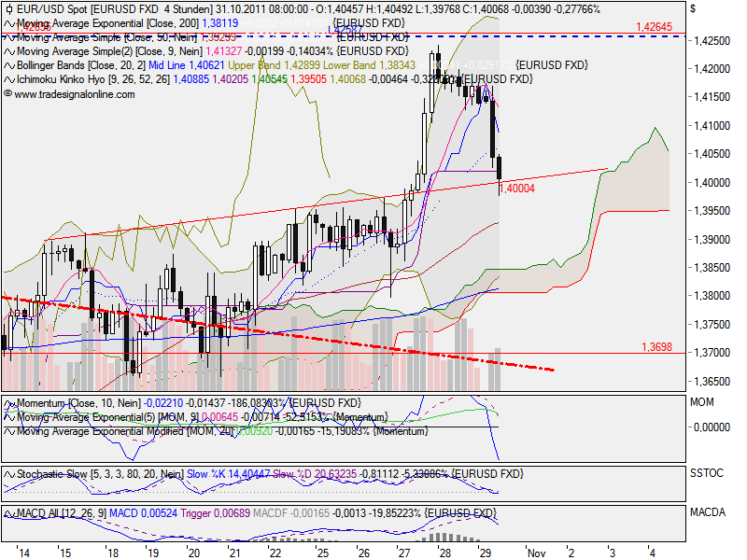
Task: Click the Bollinger Bands indicator icon
Action: click(x=8, y=64)
